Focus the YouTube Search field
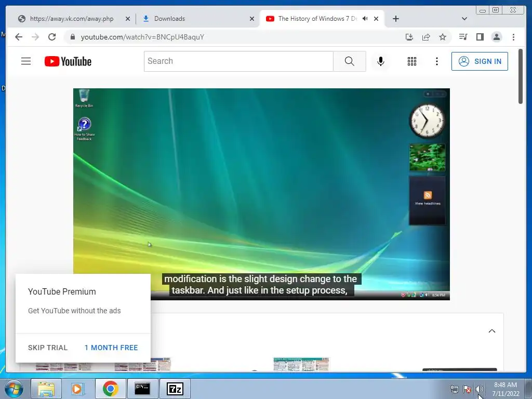 239,61
